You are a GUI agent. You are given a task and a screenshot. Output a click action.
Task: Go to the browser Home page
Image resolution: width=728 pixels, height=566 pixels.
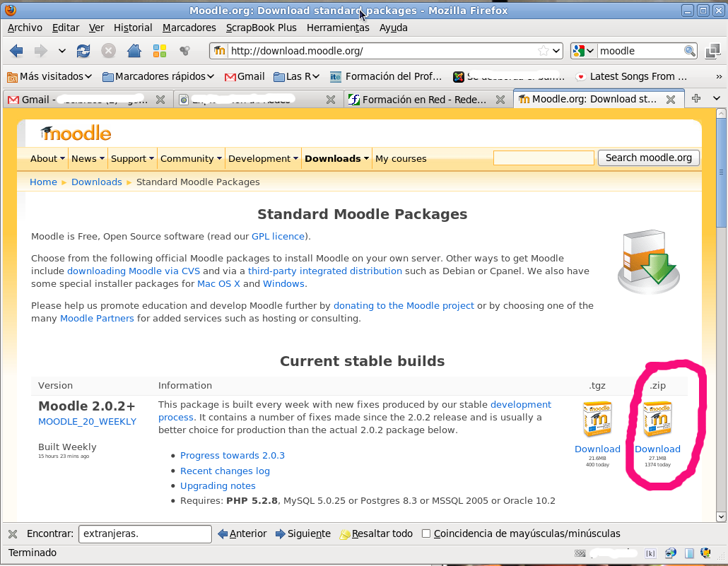134,51
